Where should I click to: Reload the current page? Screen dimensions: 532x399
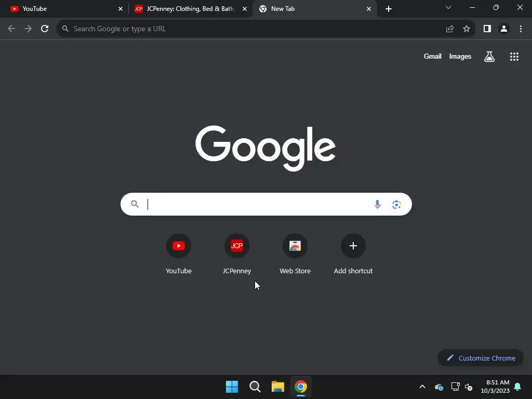tap(45, 29)
